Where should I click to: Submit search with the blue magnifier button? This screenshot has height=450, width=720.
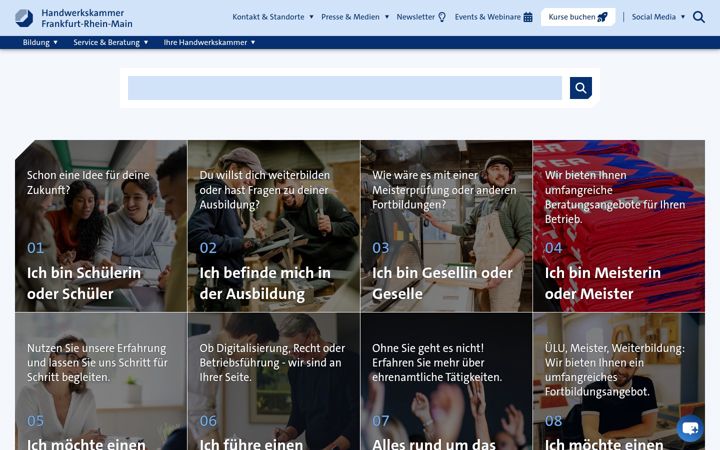click(x=580, y=88)
